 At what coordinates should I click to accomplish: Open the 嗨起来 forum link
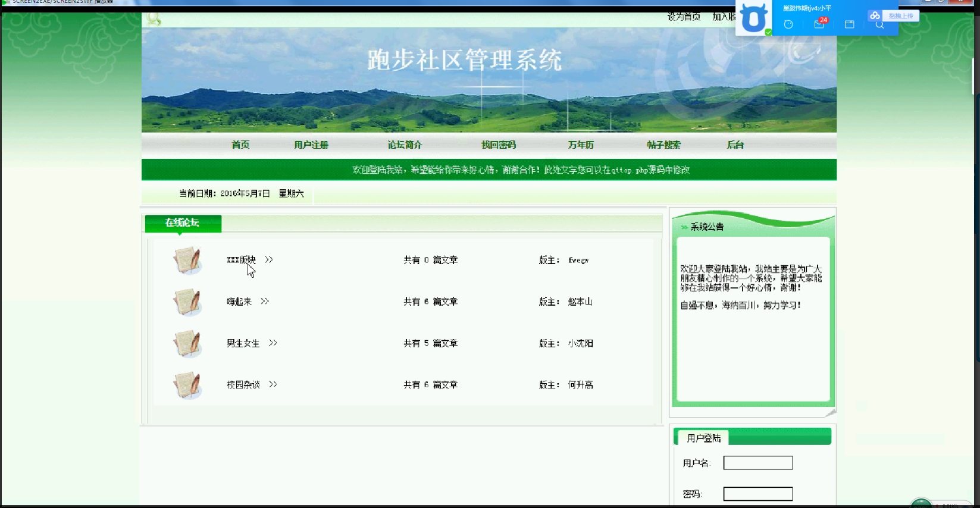[239, 302]
